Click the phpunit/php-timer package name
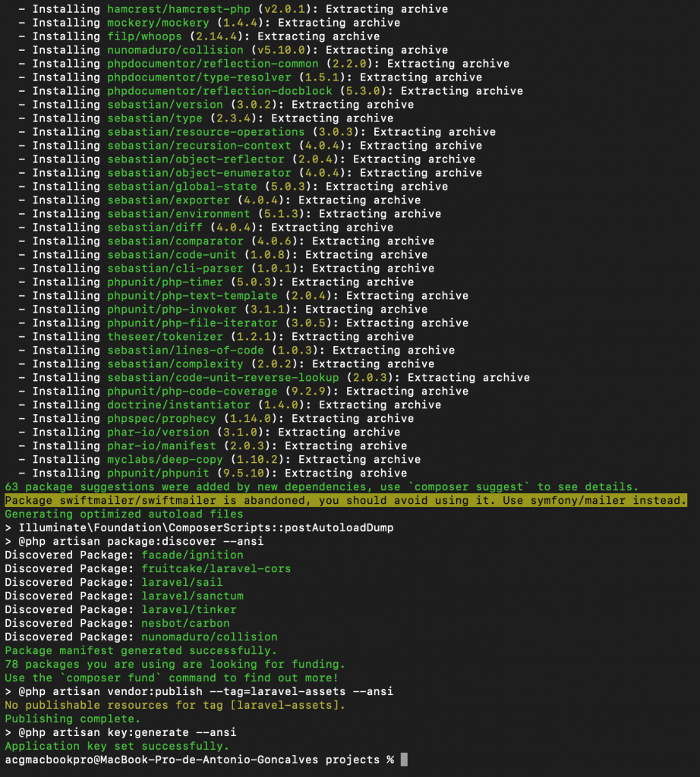Viewport: 700px width, 777px height. tap(165, 282)
